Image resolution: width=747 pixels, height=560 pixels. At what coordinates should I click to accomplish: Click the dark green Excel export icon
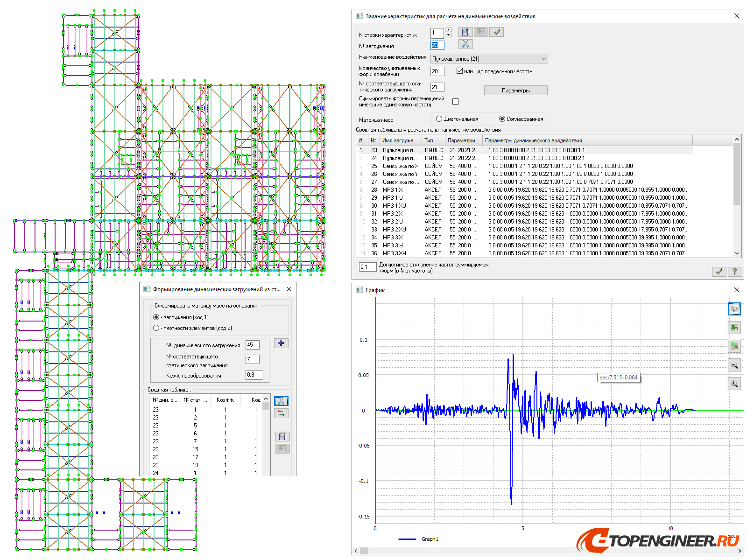tap(734, 328)
